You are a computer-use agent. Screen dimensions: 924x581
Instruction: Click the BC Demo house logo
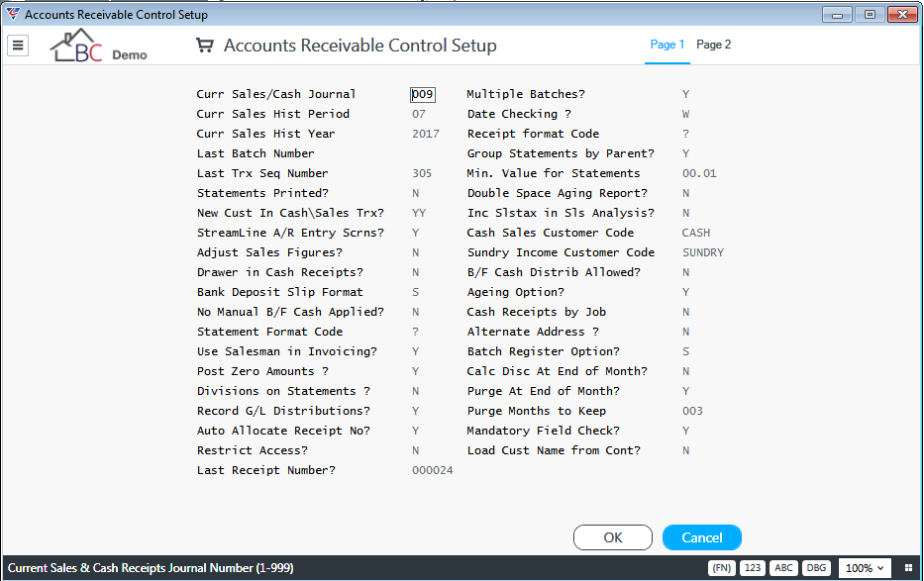(x=98, y=46)
